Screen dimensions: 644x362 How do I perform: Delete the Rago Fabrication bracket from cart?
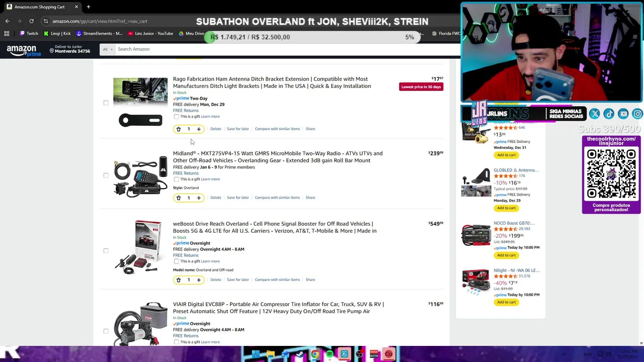coord(215,129)
